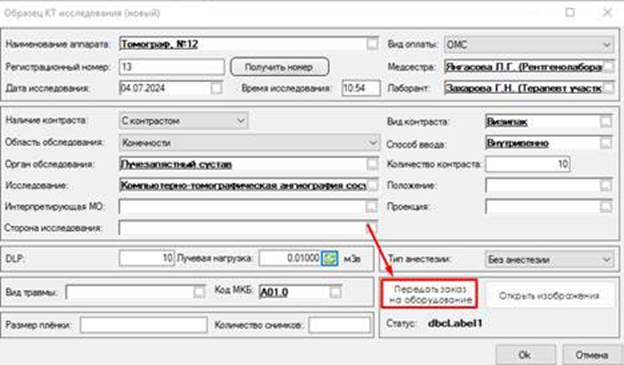Click the Получить номер button
This screenshot has height=365, width=624.
tap(279, 67)
